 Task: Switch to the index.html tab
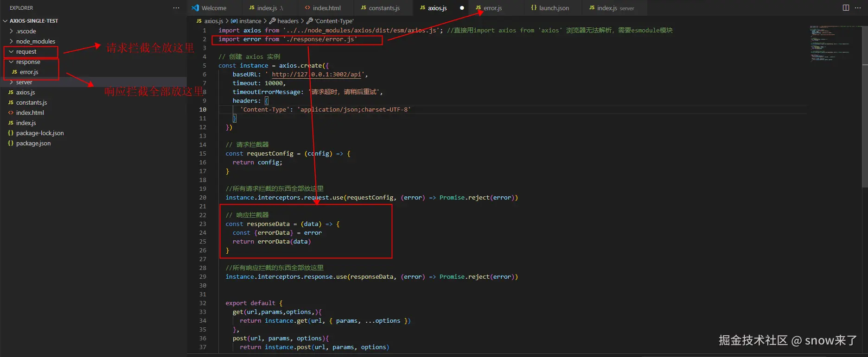(x=326, y=8)
